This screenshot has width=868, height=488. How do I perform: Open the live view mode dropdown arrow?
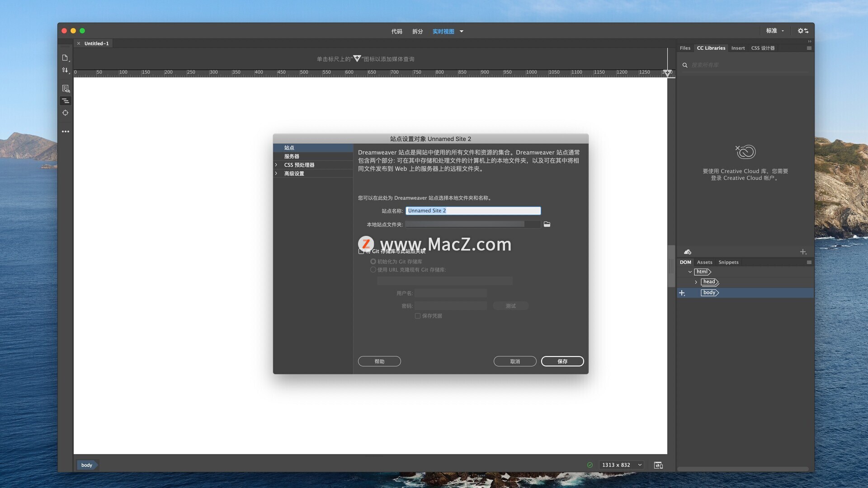pos(462,31)
